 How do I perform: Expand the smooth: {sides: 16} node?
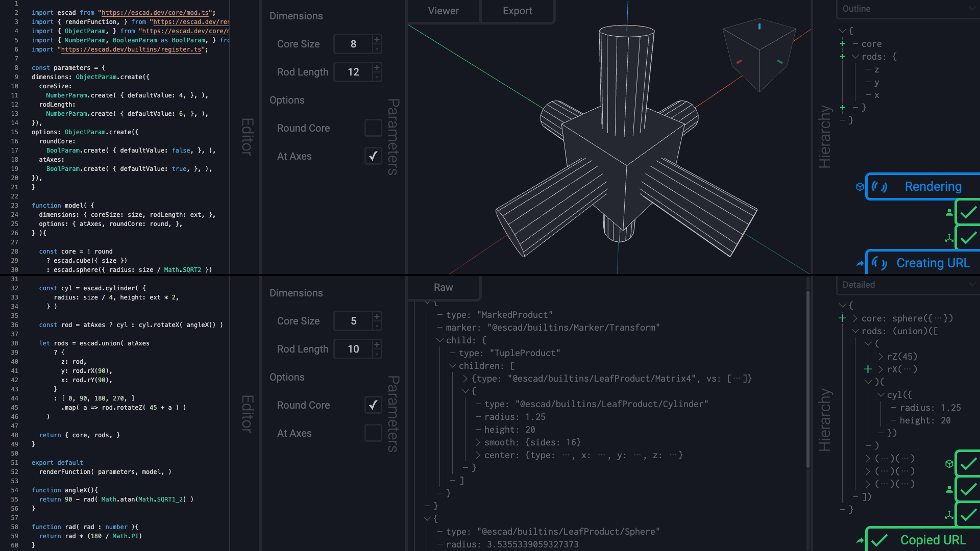click(x=478, y=442)
